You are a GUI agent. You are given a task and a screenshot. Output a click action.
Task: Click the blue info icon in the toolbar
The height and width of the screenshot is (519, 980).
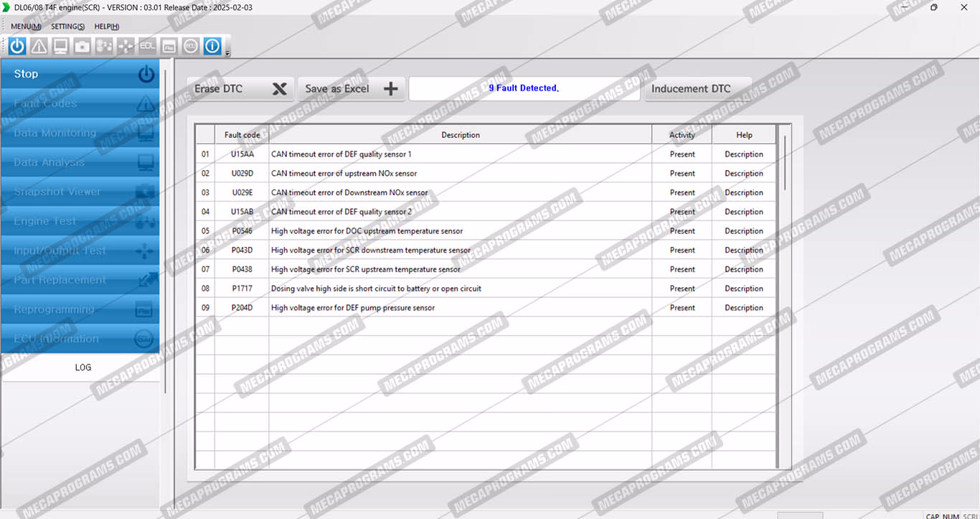click(212, 47)
